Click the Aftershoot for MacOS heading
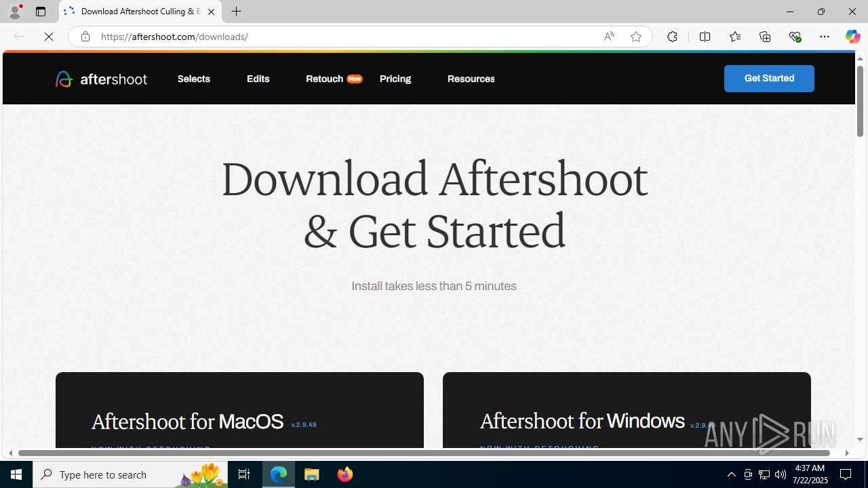Screen dimensions: 868x488 point(187,422)
